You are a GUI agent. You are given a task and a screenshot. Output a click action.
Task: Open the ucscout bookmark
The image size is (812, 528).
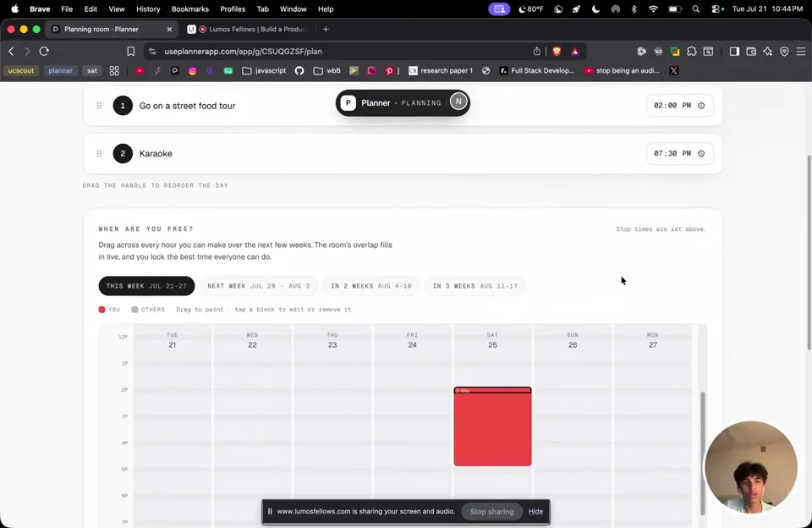[21, 71]
